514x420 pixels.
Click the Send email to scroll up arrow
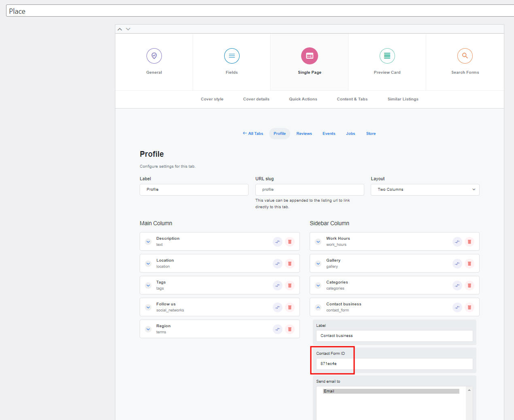click(x=469, y=390)
